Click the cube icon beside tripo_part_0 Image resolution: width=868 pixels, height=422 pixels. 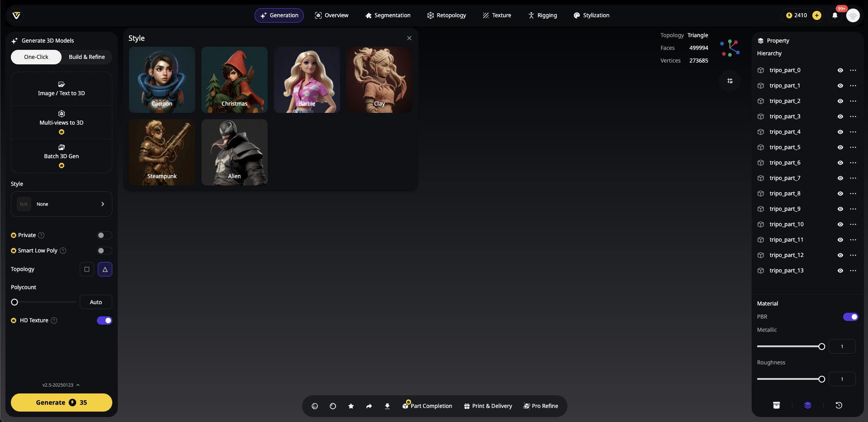tap(761, 70)
